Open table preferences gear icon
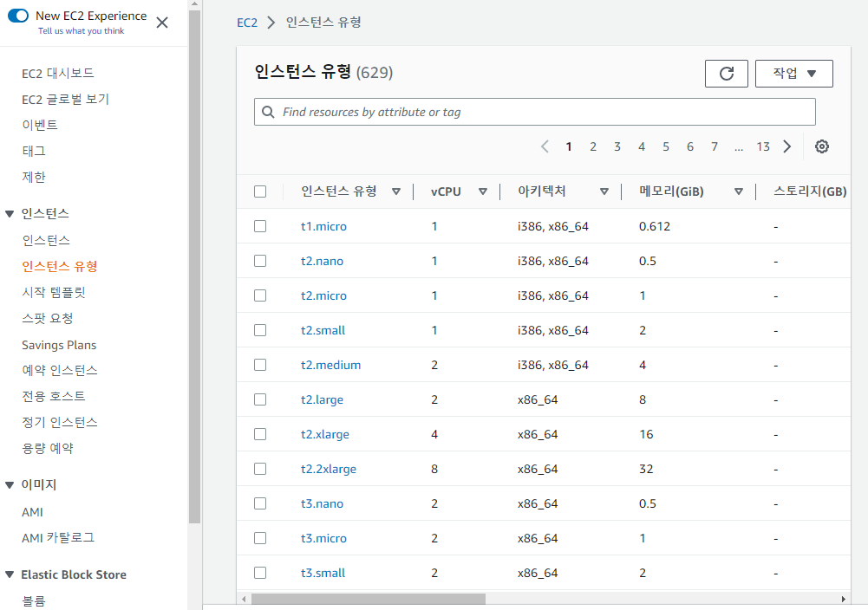The height and width of the screenshot is (610, 868). click(822, 146)
